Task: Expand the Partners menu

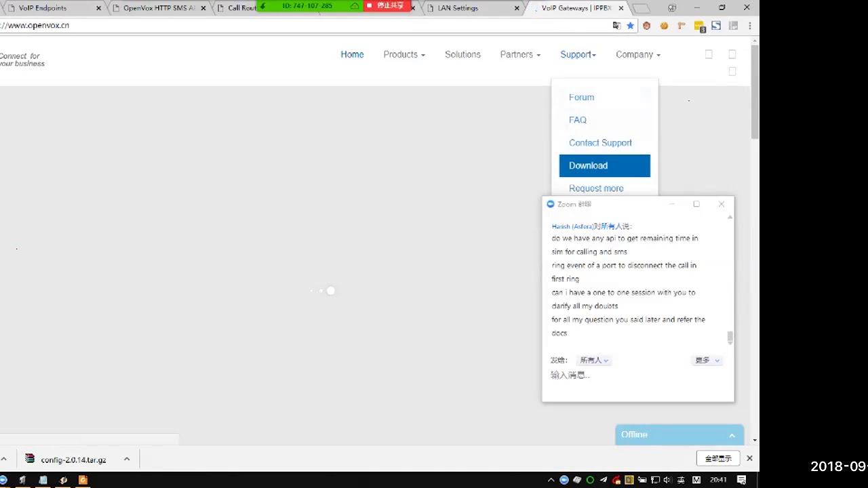Action: pyautogui.click(x=520, y=55)
